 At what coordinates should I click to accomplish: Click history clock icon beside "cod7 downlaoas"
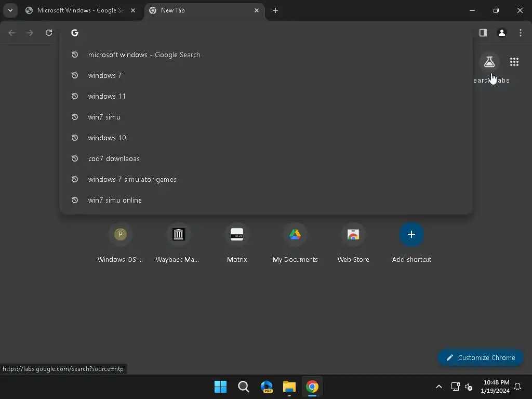click(x=75, y=158)
